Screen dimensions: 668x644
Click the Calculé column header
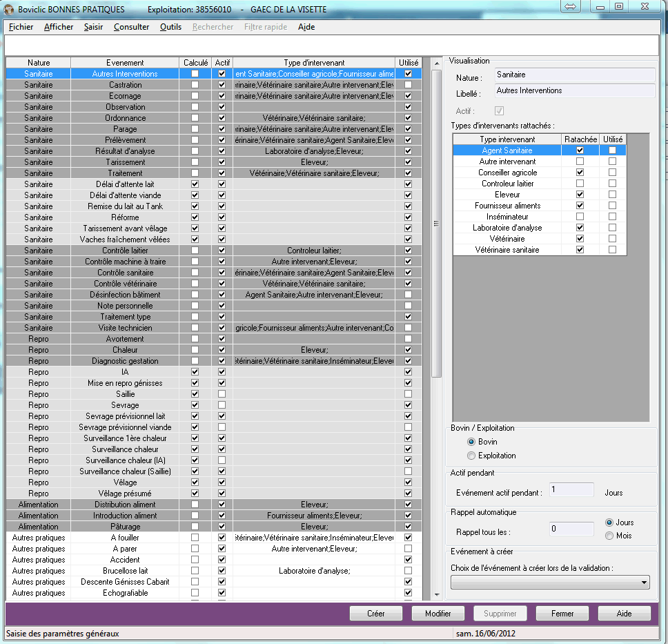[x=195, y=63]
